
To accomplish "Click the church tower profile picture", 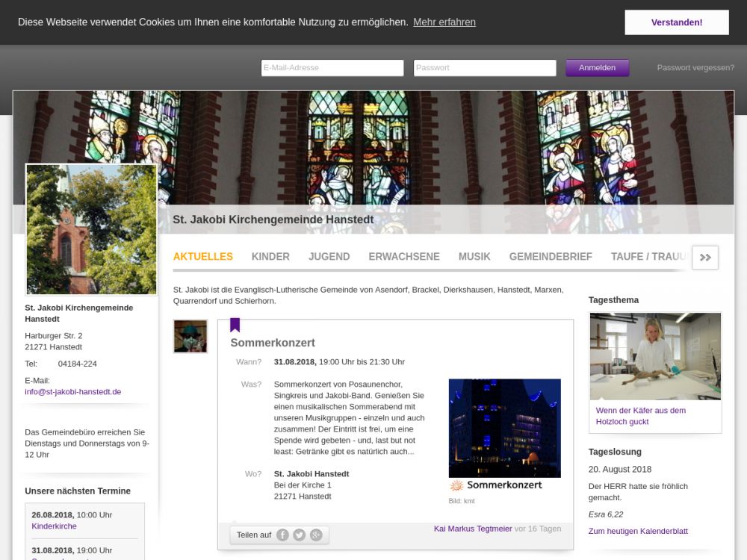I will click(91, 229).
